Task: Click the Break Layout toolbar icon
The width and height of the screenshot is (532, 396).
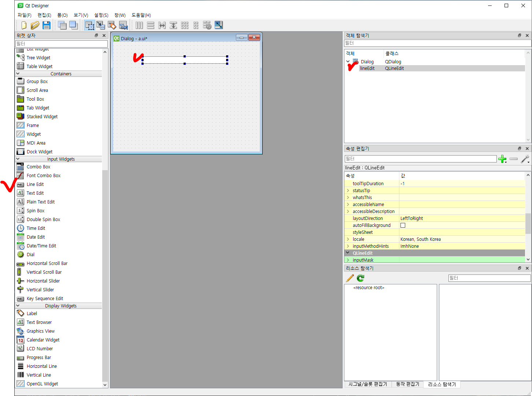Action: 207,25
